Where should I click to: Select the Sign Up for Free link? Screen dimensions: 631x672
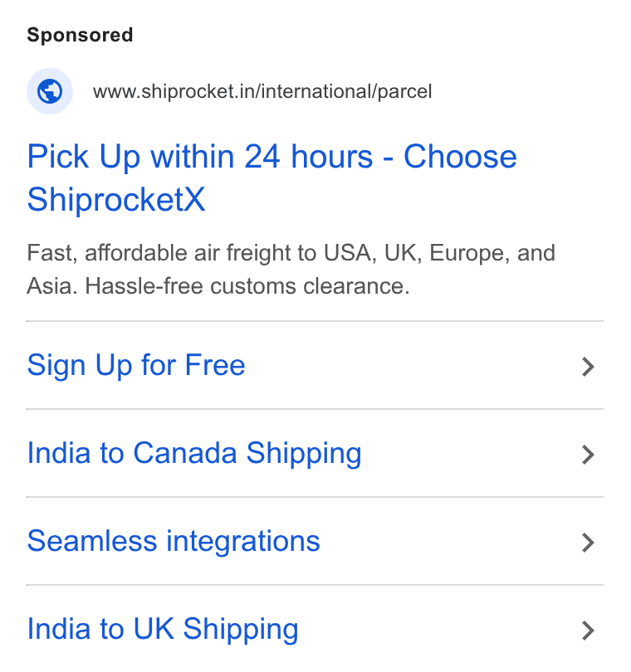[136, 366]
